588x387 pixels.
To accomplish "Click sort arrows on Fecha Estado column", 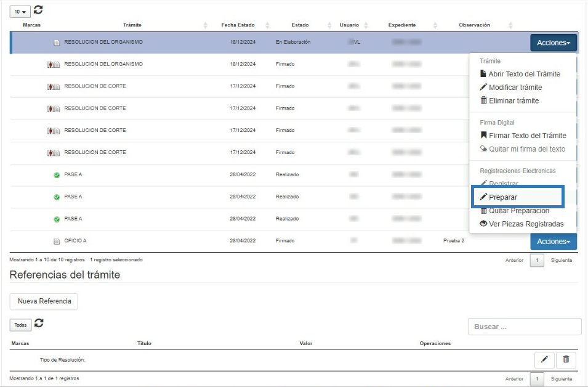I will coord(267,25).
